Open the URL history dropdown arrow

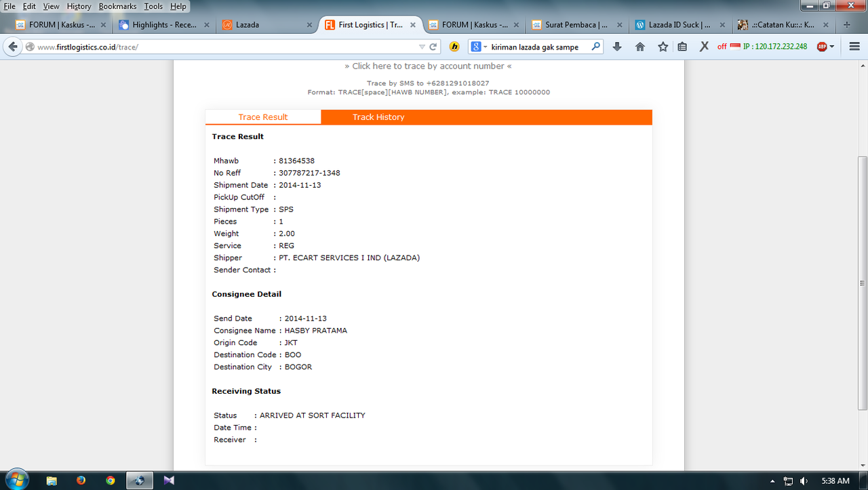point(422,47)
